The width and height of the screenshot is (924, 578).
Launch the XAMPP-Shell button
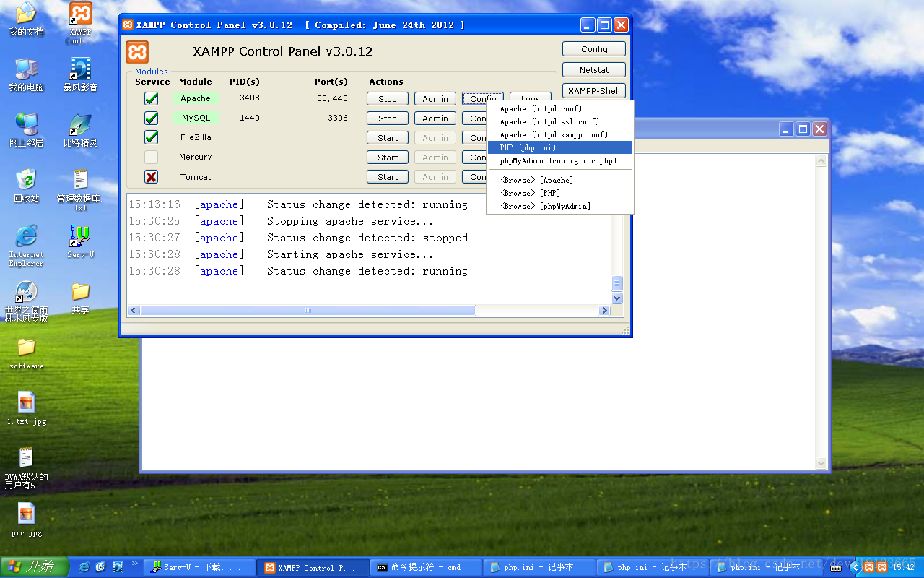(594, 91)
